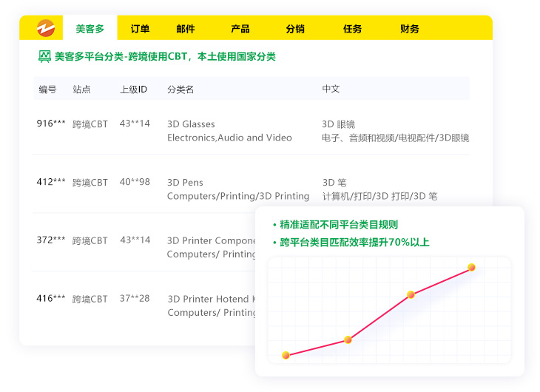
Task: Click the 分类名 column header
Action: click(180, 89)
